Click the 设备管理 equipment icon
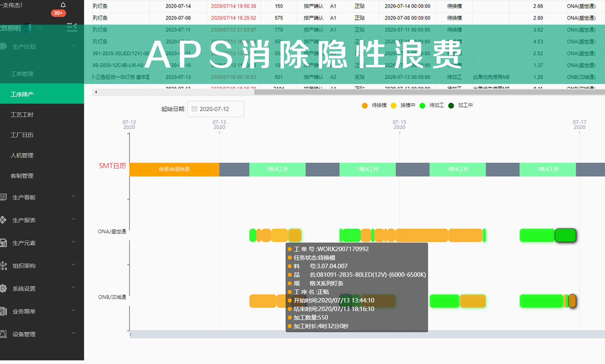Screen dimensions: 605x364 [x=4, y=334]
